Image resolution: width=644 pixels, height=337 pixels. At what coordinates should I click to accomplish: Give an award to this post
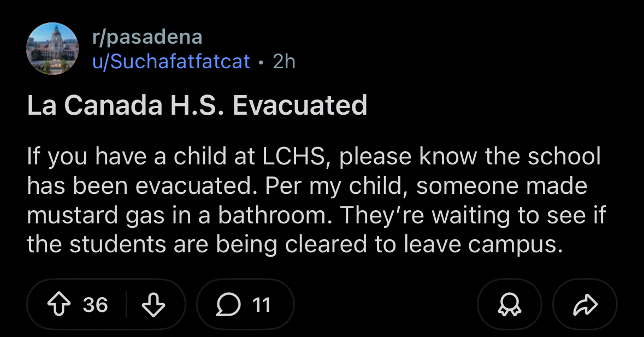(x=509, y=305)
